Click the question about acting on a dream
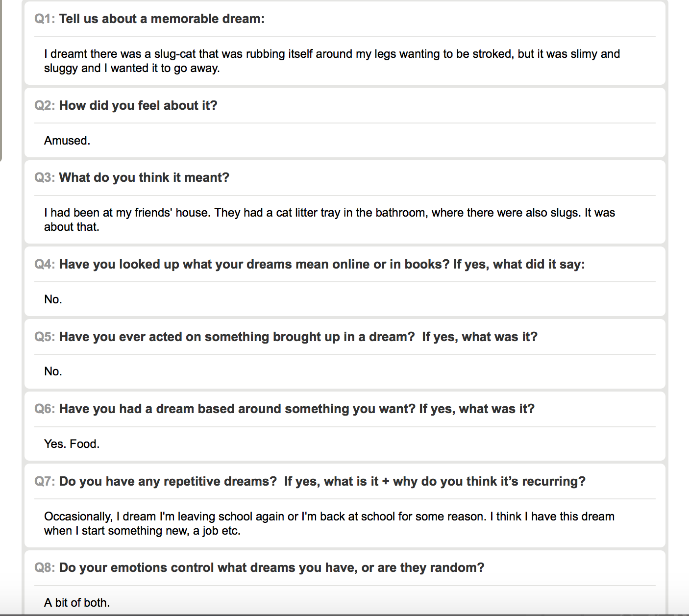689x616 pixels. (x=298, y=337)
